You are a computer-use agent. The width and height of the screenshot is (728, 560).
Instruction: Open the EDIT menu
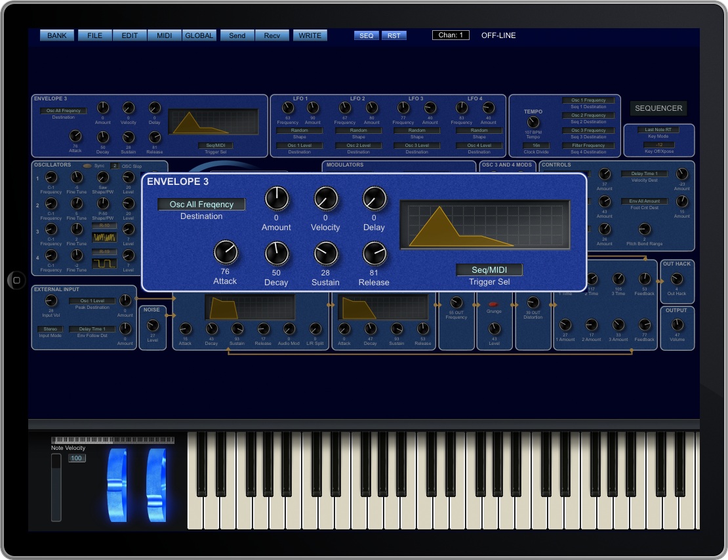pos(130,35)
